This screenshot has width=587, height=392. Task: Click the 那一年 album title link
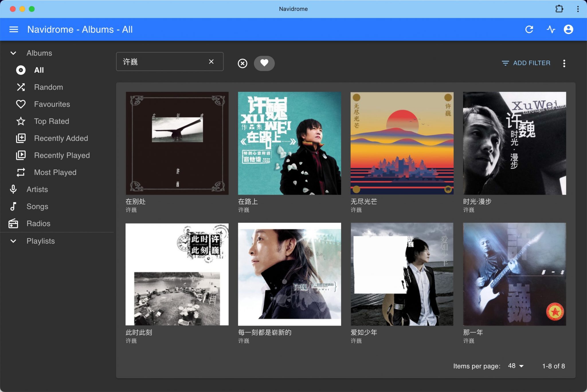[x=473, y=332]
